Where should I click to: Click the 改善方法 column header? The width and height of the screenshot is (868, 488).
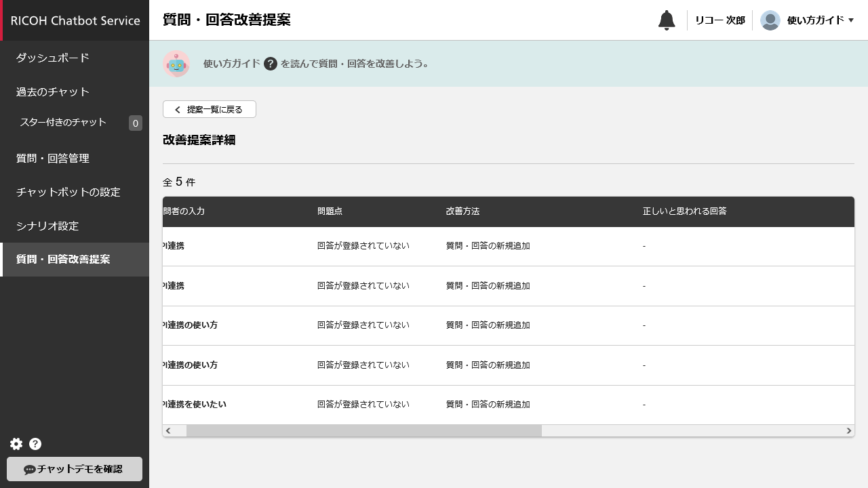coord(462,211)
